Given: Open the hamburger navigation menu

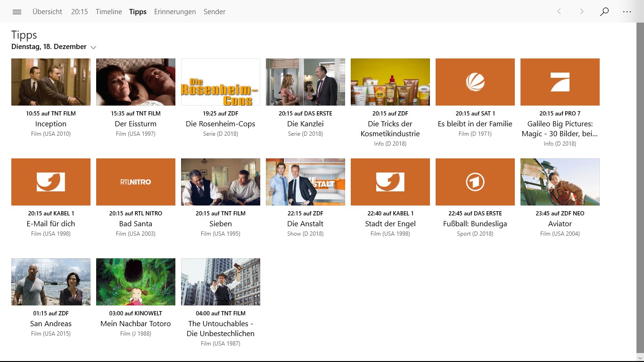Looking at the screenshot, I should coord(17,12).
